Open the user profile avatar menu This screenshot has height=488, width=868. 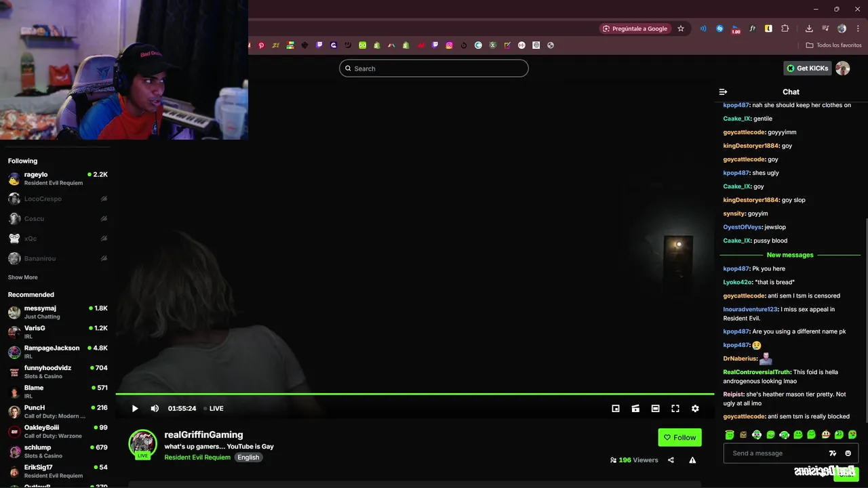842,68
